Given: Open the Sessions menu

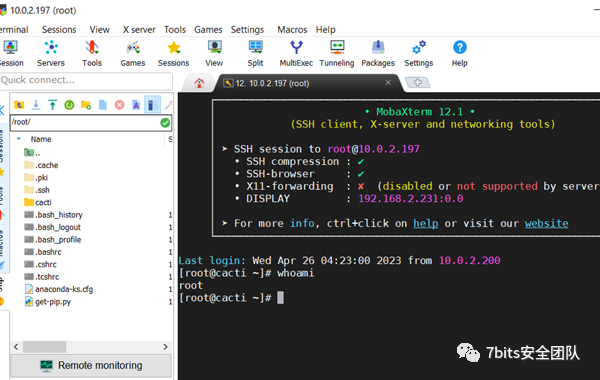Looking at the screenshot, I should click(59, 29).
